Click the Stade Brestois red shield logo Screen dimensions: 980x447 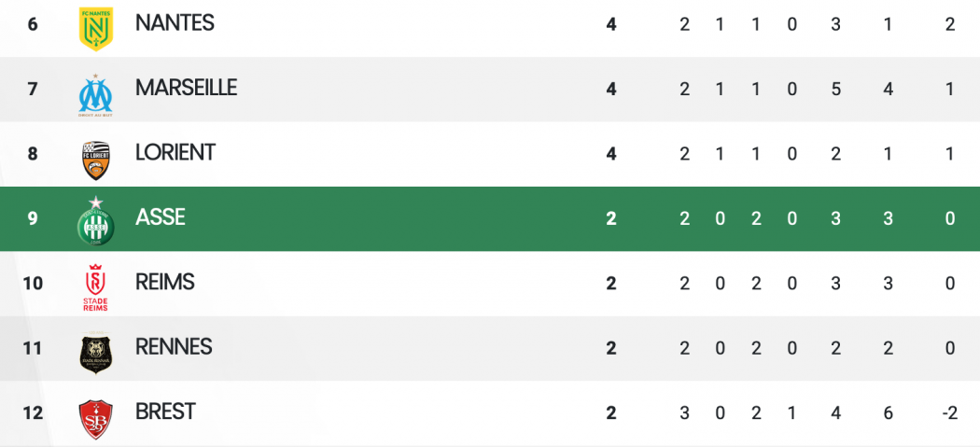tap(95, 419)
